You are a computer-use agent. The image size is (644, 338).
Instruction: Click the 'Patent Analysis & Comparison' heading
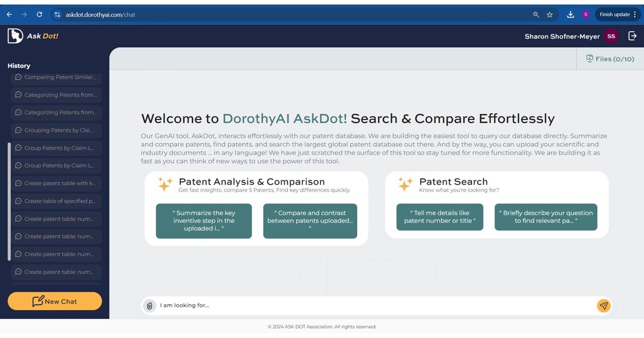pos(251,182)
